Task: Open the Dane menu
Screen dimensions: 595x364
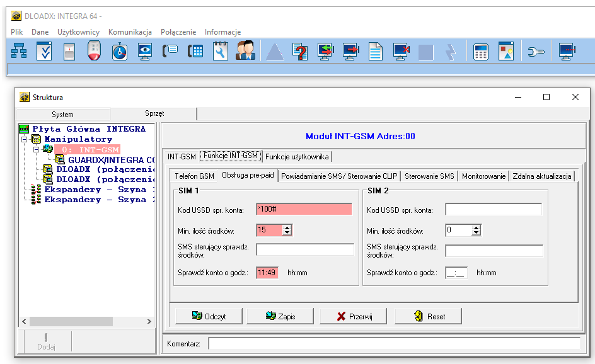Action: [40, 32]
